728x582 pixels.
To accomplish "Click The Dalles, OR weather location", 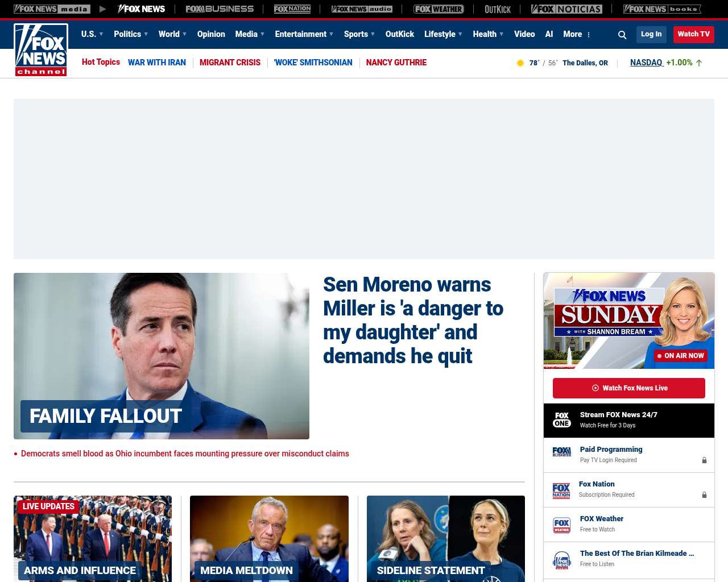I will 585,63.
